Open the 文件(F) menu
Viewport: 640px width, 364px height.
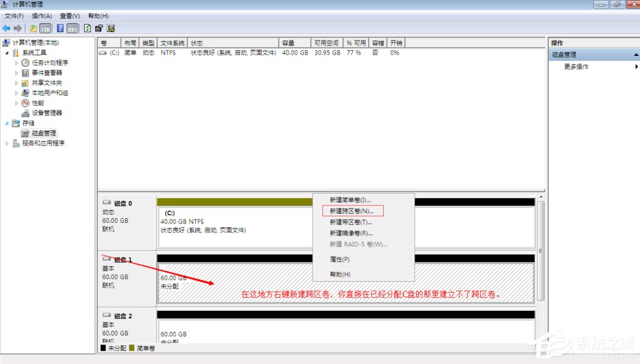tap(14, 16)
